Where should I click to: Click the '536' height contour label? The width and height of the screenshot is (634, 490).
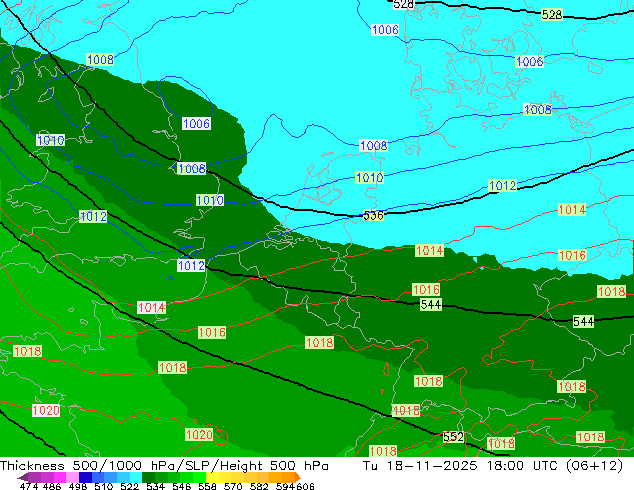click(373, 215)
